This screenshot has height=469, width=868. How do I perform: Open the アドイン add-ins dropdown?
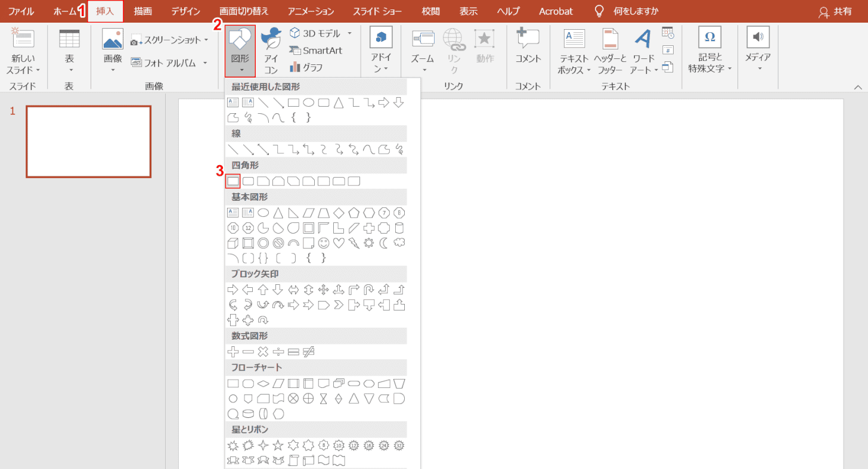coord(381,51)
